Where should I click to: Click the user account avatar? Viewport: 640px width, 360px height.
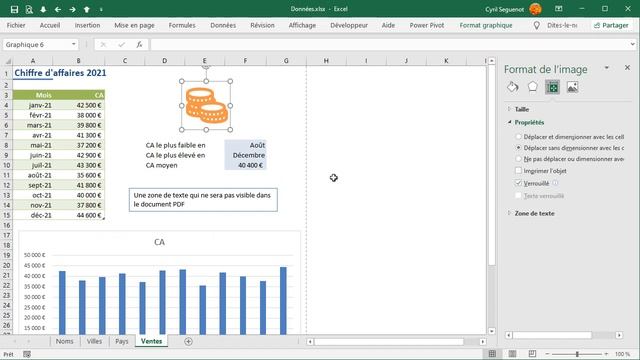click(x=535, y=9)
